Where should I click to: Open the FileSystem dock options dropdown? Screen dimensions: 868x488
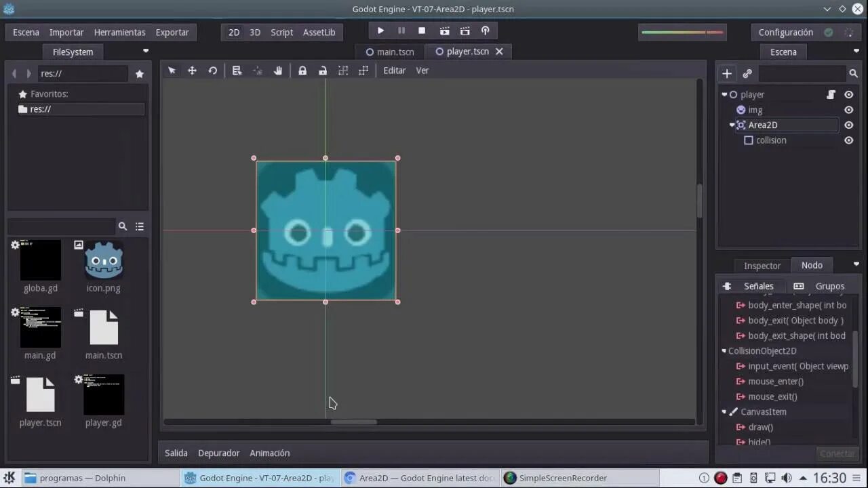(145, 51)
